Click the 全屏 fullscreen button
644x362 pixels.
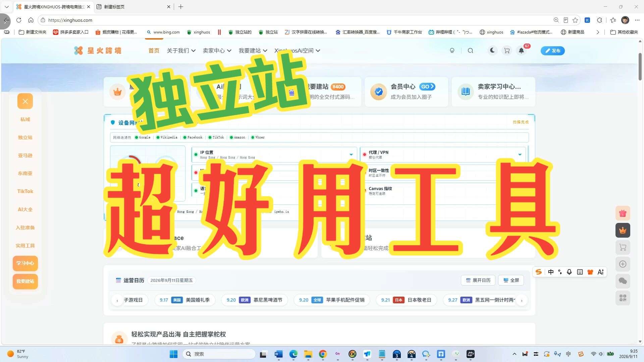pyautogui.click(x=511, y=280)
